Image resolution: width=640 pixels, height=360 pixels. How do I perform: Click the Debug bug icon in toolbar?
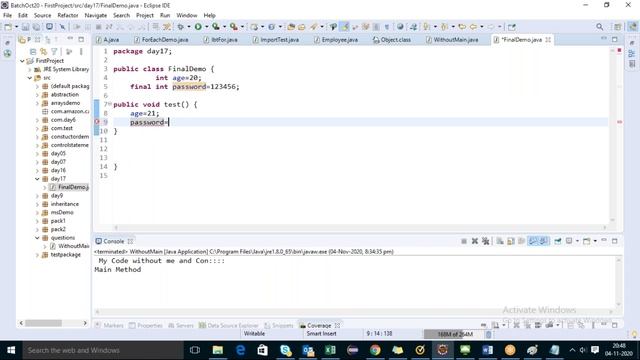tap(180, 27)
